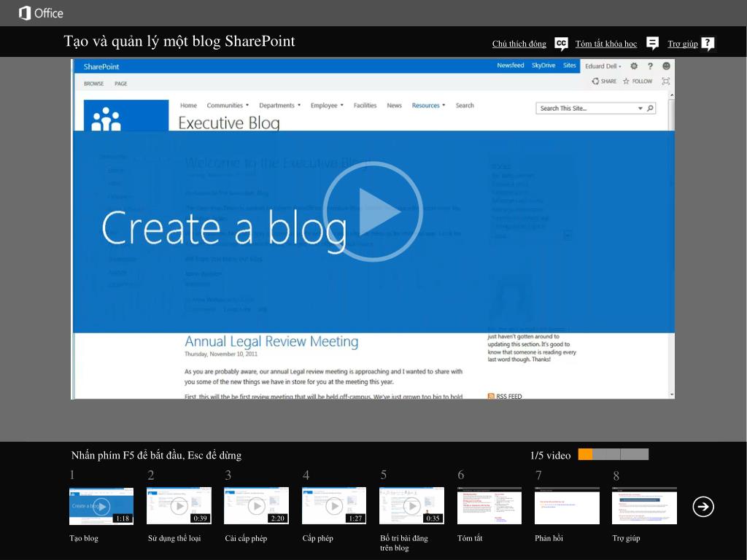Select thumbnail 5 Bố trí bài đăng

pos(411,506)
